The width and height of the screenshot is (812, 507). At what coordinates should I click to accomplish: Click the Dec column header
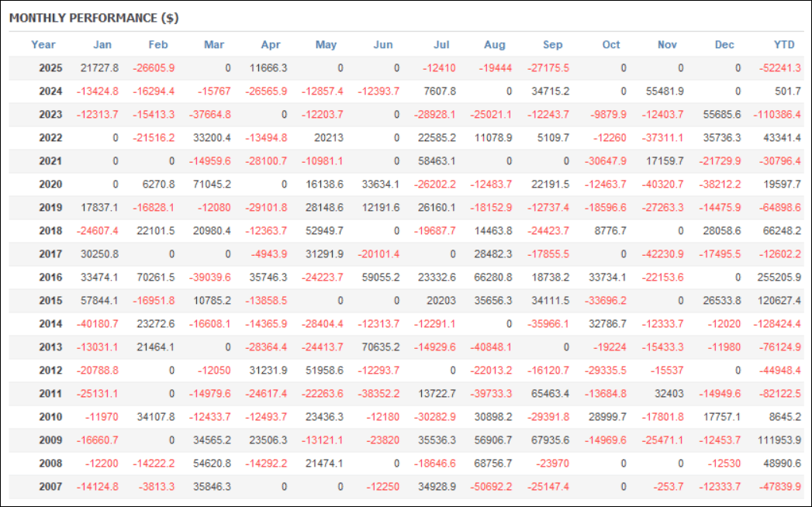click(x=724, y=44)
